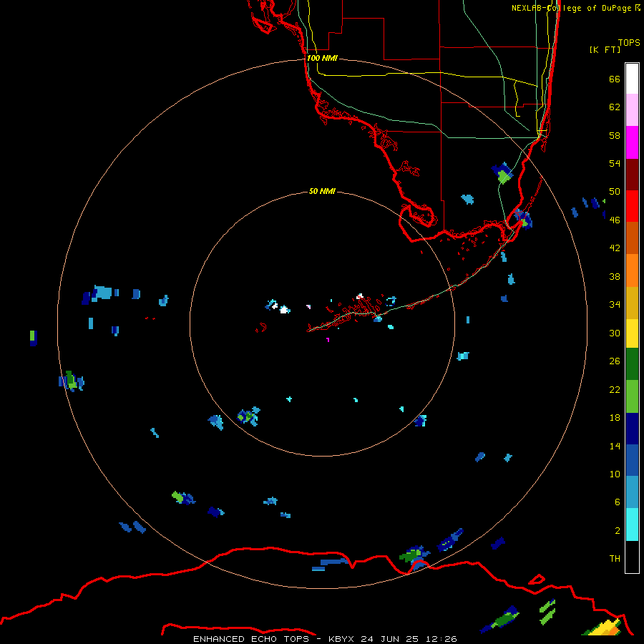Click the legend value 42
This screenshot has width=644, height=644.
[615, 248]
